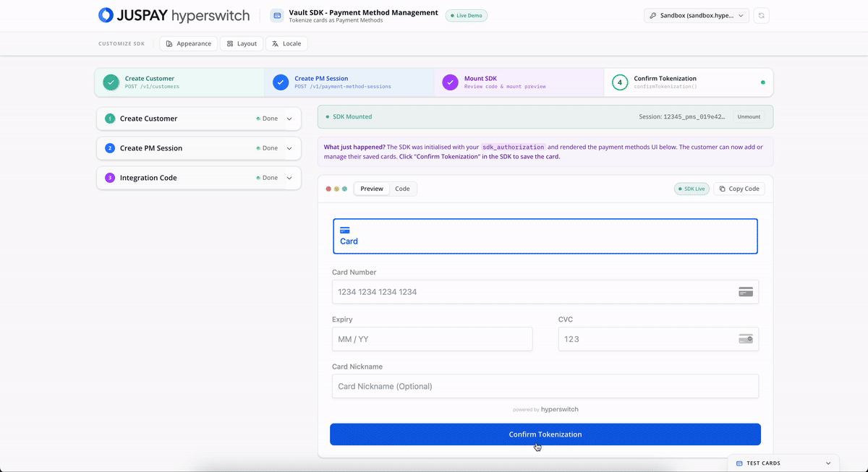Expand the Create Customer accordion
868x472 pixels.
[199, 119]
